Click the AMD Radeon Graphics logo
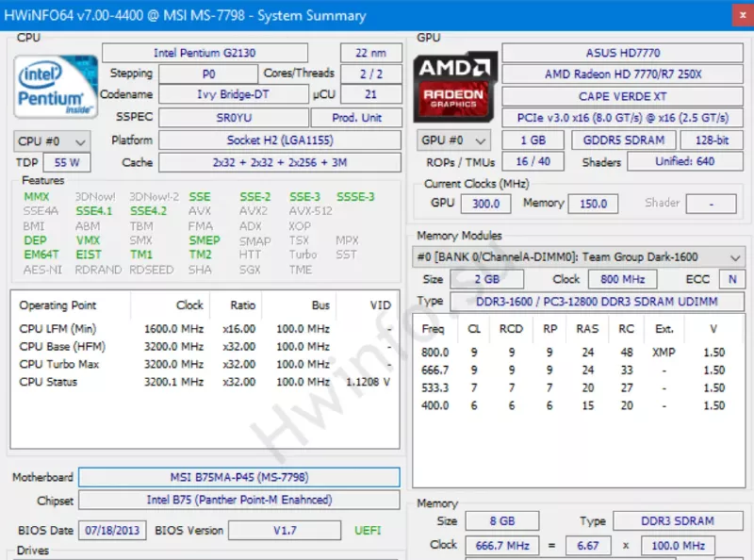Viewport: 754px width, 560px height. click(x=455, y=87)
